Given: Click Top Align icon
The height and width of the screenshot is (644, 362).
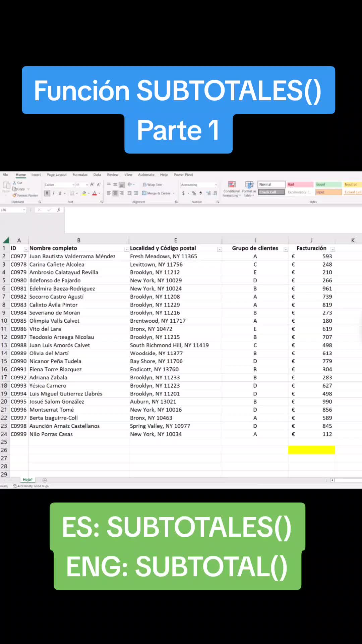Looking at the screenshot, I should [109, 184].
